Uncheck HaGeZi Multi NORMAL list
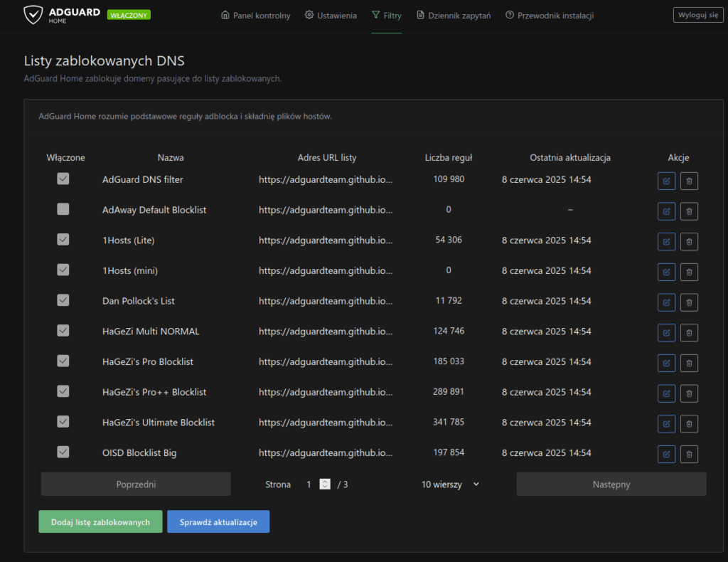 [63, 330]
